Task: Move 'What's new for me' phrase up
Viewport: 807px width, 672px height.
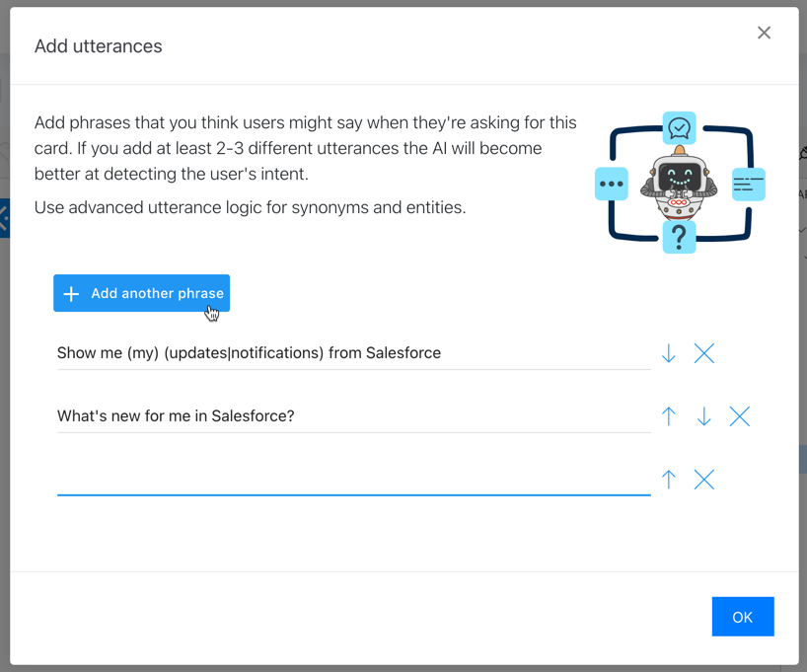Action: [x=669, y=416]
